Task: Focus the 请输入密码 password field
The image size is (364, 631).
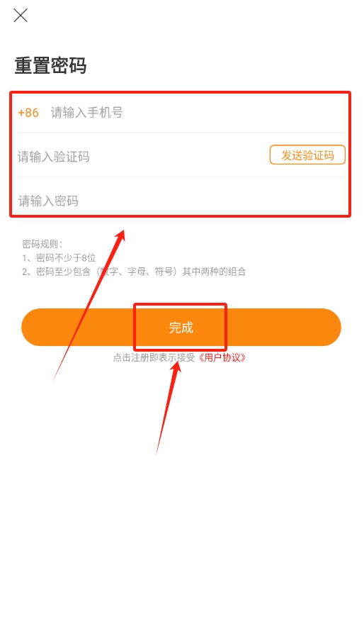Action: click(x=181, y=201)
